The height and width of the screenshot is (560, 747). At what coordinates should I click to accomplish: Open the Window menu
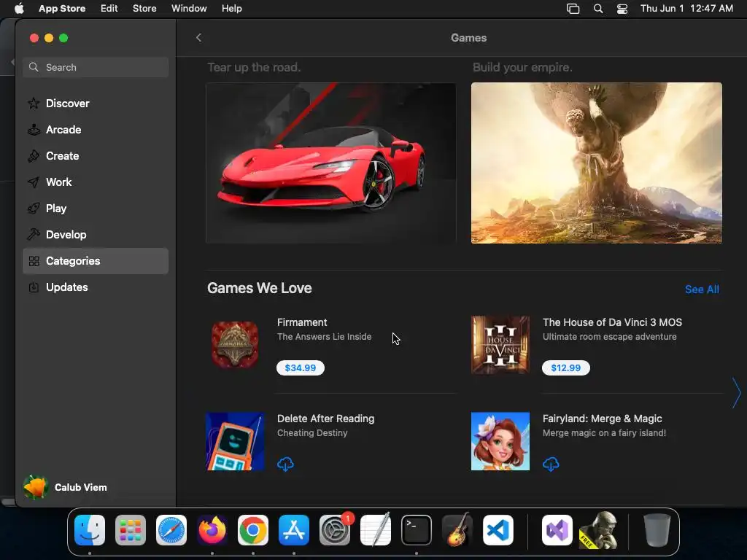[189, 9]
